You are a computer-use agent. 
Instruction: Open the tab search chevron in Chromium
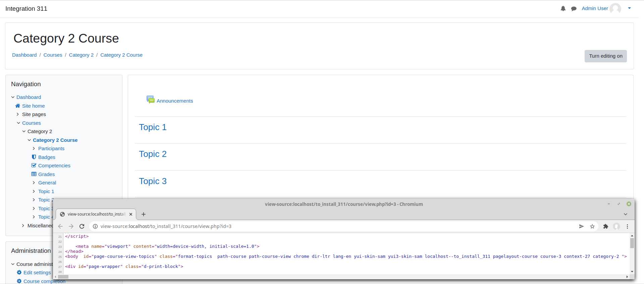(626, 214)
